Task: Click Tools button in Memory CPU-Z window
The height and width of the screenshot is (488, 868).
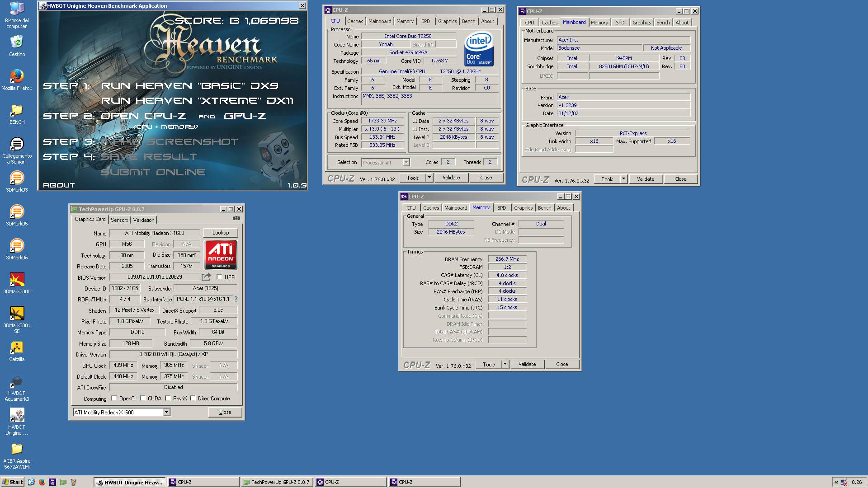Action: coord(489,364)
